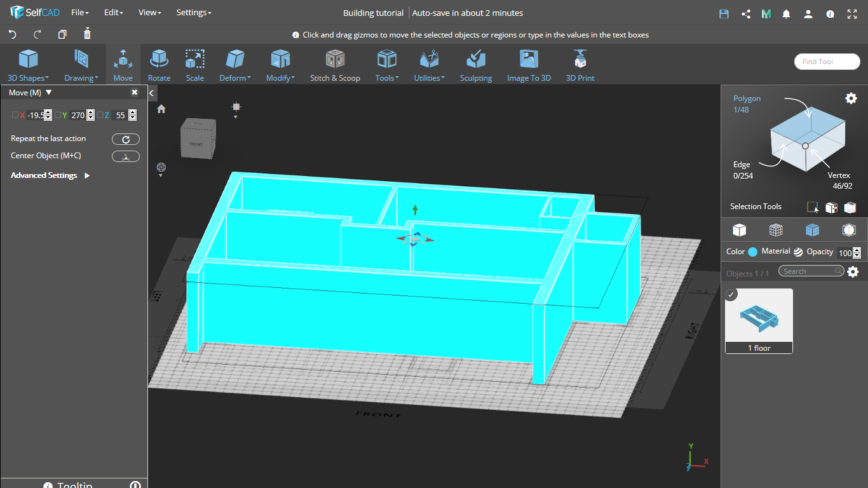Open the notifications bell

tap(787, 13)
